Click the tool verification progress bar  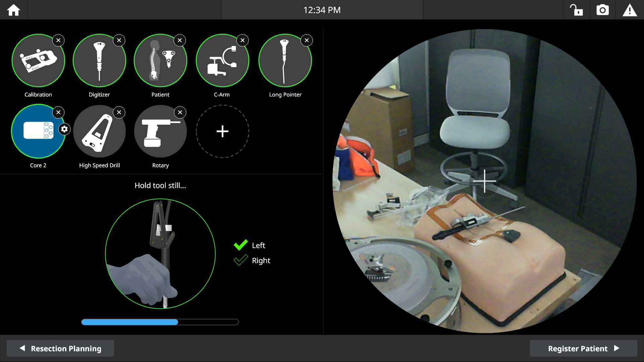[160, 322]
